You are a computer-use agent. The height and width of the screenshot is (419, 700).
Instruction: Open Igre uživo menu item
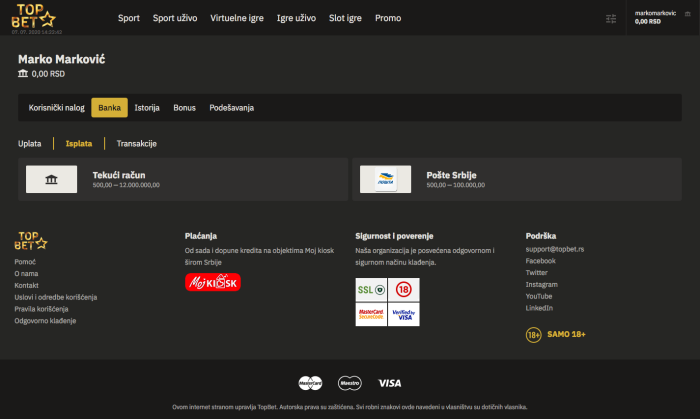point(296,18)
